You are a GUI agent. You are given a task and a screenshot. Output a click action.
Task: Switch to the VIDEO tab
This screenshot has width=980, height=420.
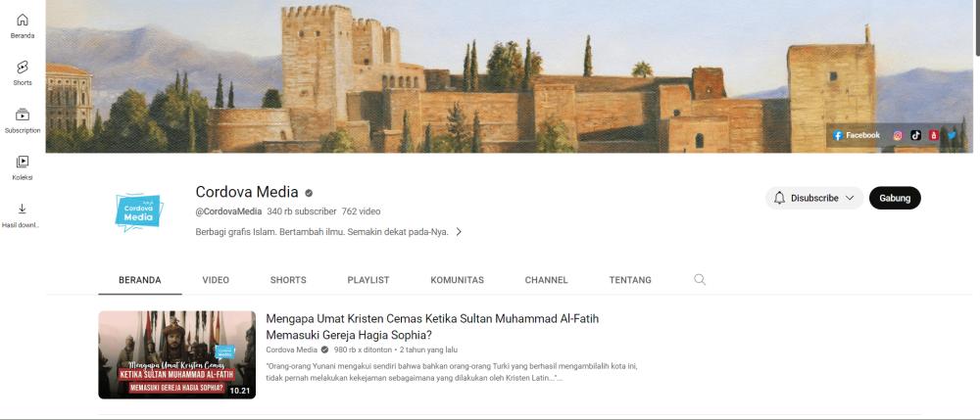tap(216, 280)
